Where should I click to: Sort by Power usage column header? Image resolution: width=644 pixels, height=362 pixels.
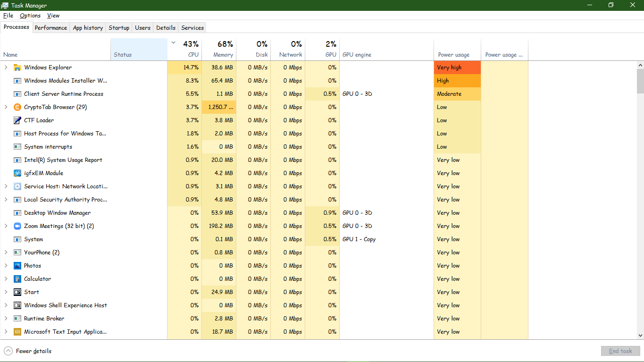click(457, 50)
